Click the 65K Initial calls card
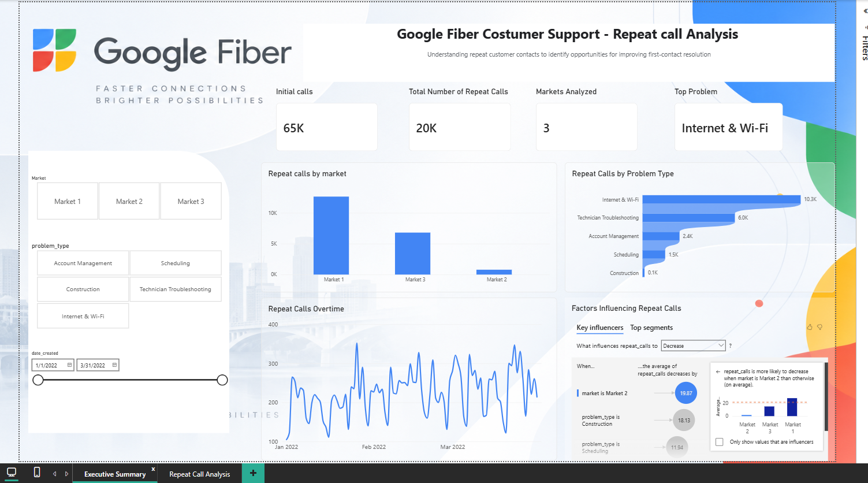 327,127
